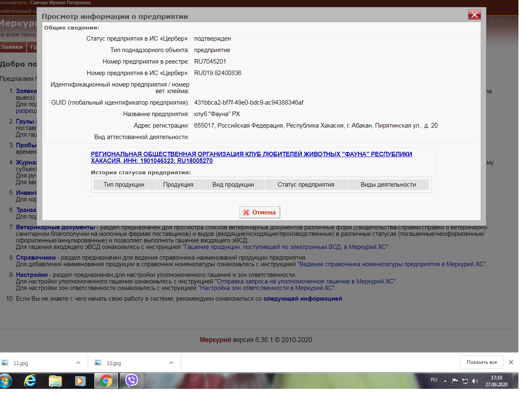525x420 pixels.
Task: Switch to Google Chrome on taskbar
Action: click(106, 381)
